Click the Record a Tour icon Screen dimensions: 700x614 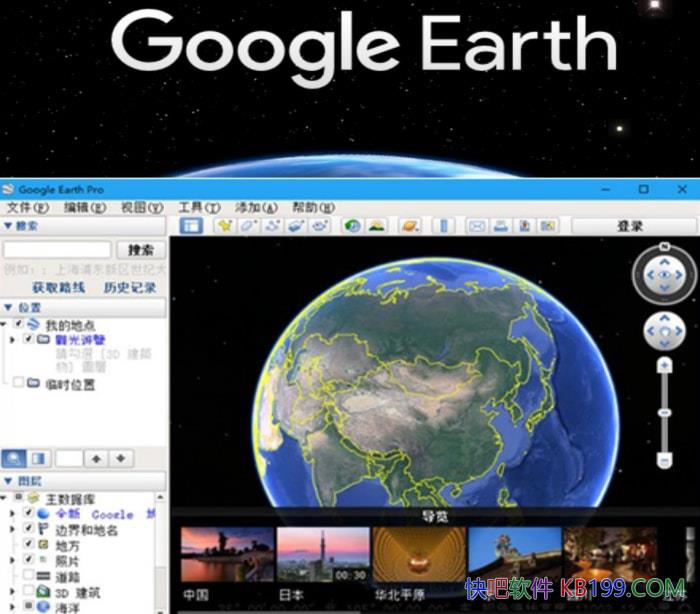320,226
